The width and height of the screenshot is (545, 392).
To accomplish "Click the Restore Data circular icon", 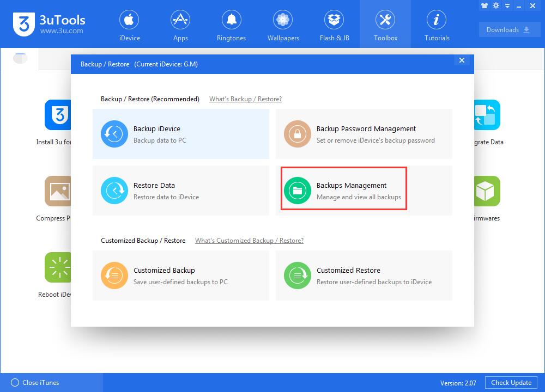I will [114, 190].
